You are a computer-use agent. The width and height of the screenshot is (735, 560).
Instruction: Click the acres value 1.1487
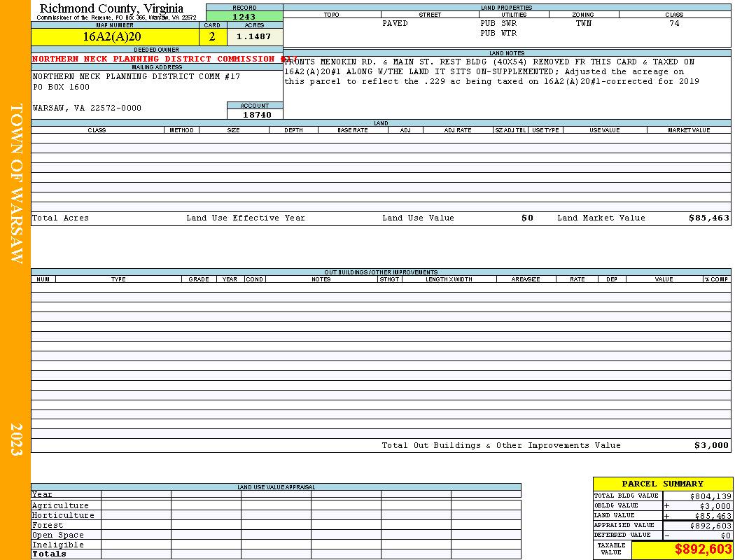point(253,36)
